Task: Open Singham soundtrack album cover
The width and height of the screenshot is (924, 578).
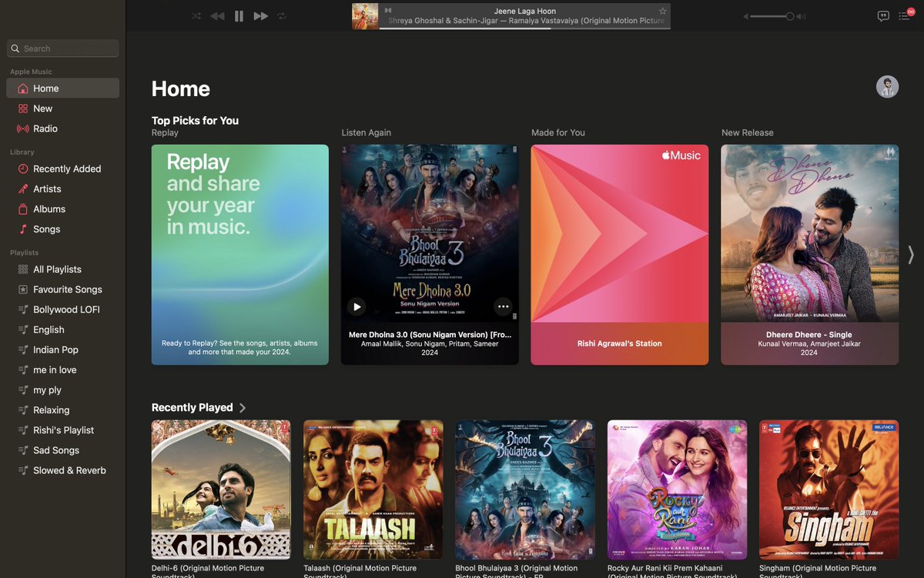Action: (x=829, y=489)
